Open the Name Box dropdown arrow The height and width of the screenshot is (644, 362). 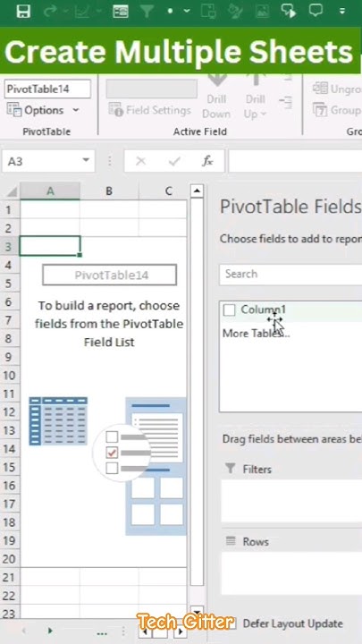[86, 160]
